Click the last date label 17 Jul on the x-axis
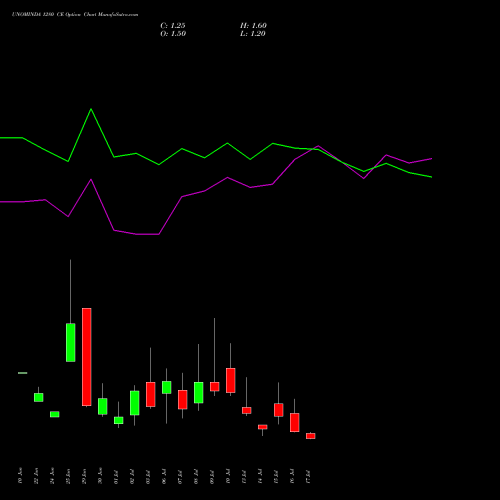This screenshot has height=500, width=500. coord(308,477)
